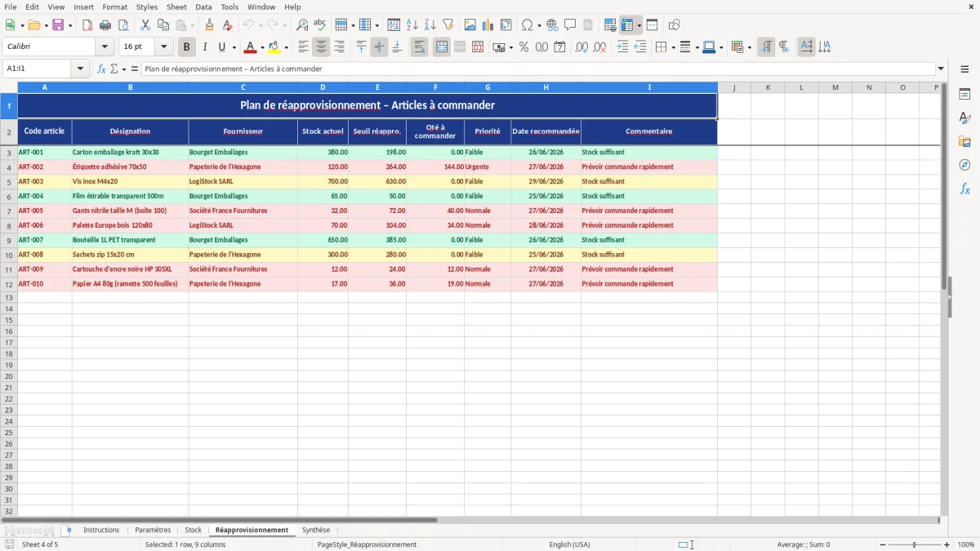This screenshot has width=980, height=551.
Task: Insert a comment using the speech bubble icon
Action: click(570, 25)
